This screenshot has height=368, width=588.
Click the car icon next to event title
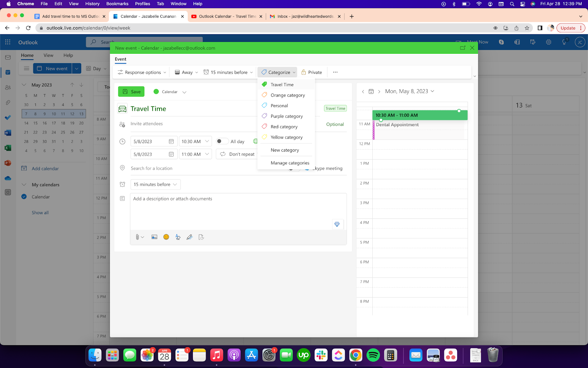point(122,109)
